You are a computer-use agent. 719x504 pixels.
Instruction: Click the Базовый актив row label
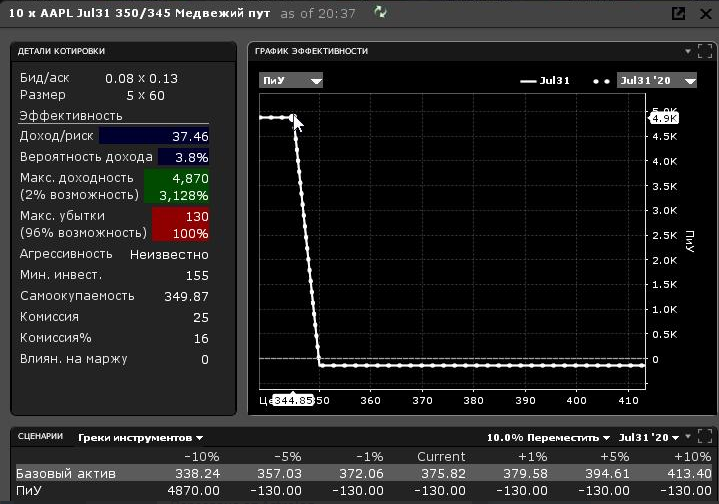point(66,473)
